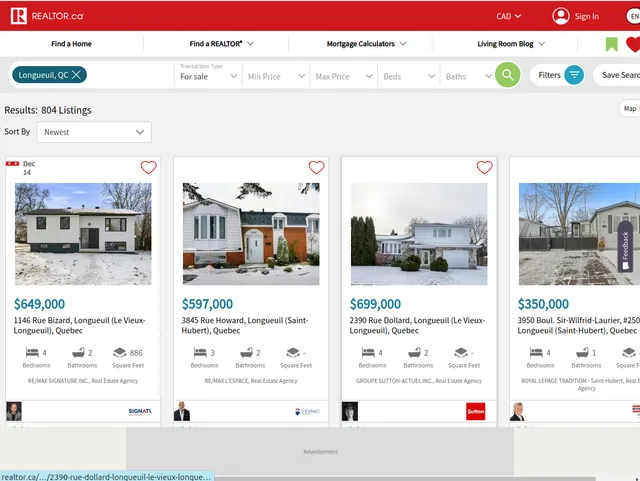Image resolution: width=640 pixels, height=481 pixels.
Task: Open the Mortgage Calculators menu
Action: point(366,44)
